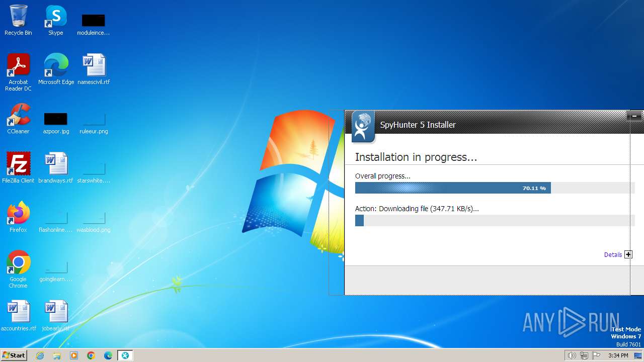644x362 pixels.
Task: Click the 3:34 PM taskbar clock
Action: [618, 355]
